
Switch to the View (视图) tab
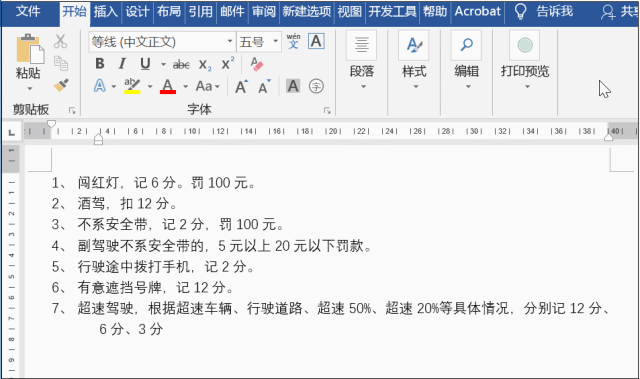(349, 11)
